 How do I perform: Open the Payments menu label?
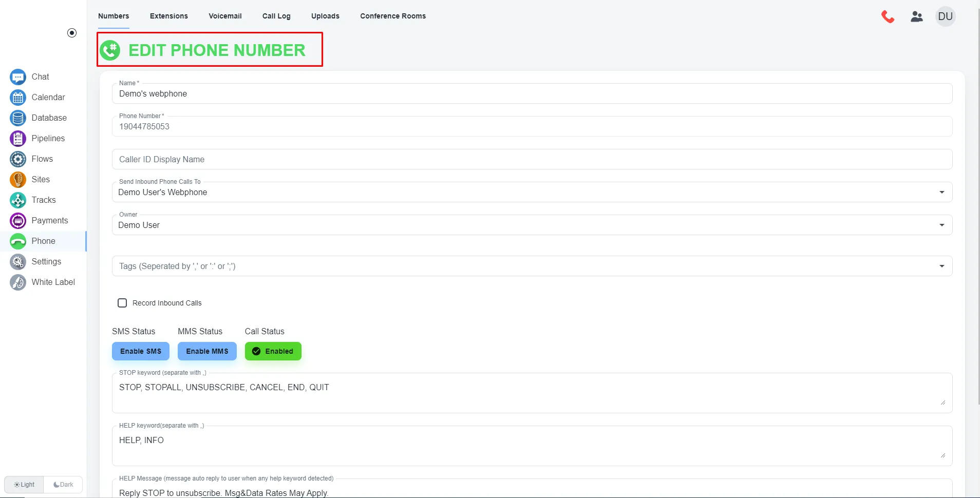49,221
